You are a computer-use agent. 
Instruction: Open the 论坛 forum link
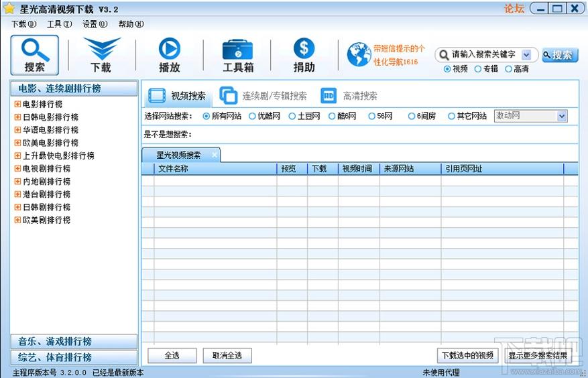514,9
